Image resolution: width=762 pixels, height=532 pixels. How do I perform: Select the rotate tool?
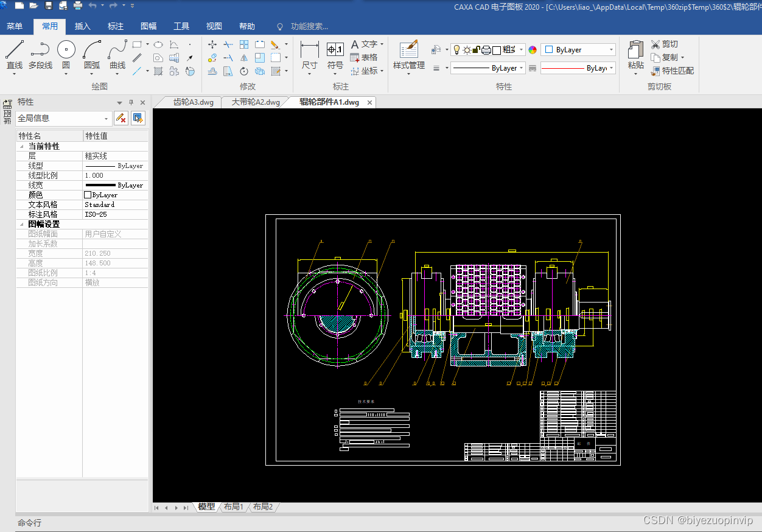coord(244,71)
